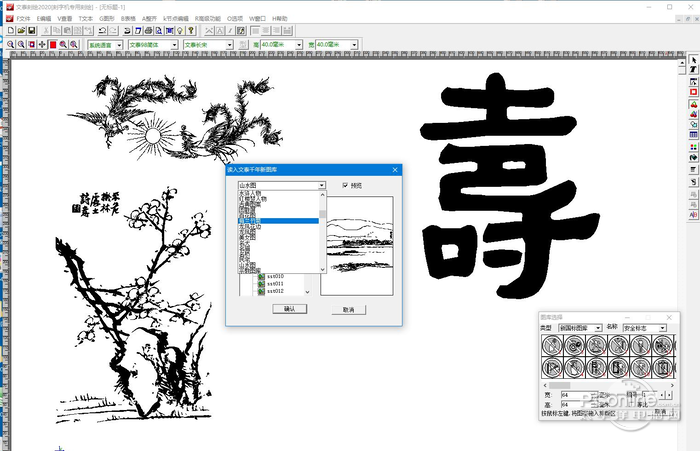Click the first Zoom in magnifier icon
The height and width of the screenshot is (451, 700).
click(x=9, y=45)
